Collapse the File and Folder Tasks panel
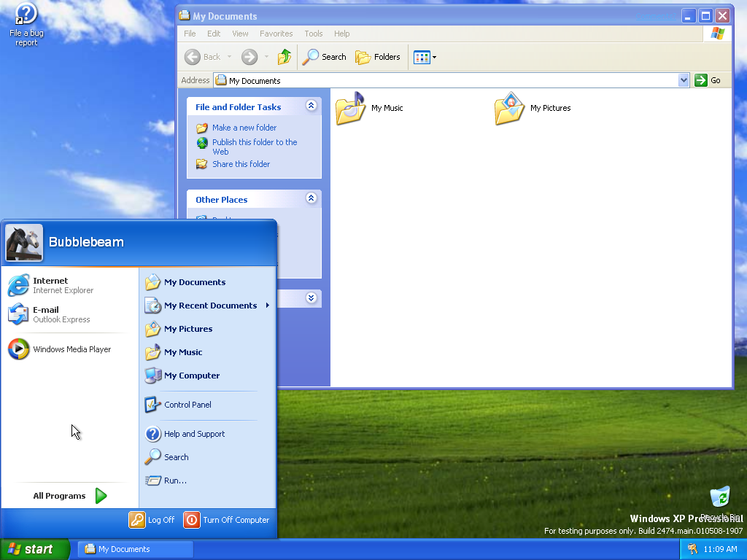The height and width of the screenshot is (560, 747). click(311, 106)
